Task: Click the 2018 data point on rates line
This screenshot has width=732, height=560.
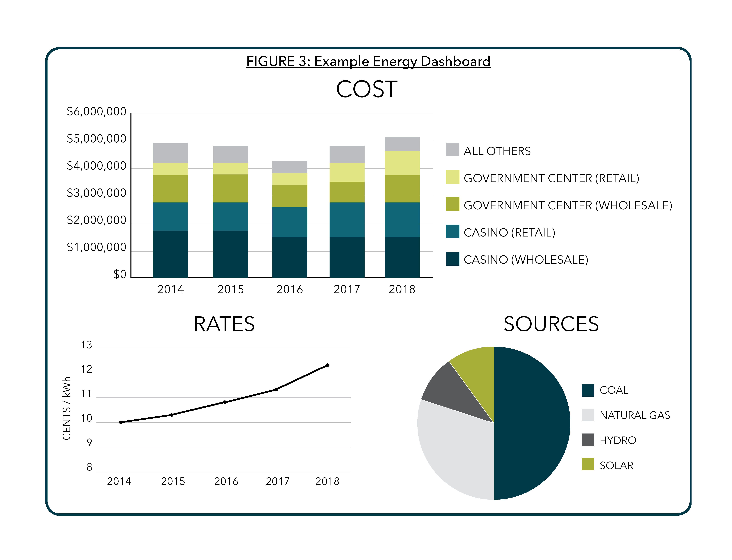Action: 327,365
